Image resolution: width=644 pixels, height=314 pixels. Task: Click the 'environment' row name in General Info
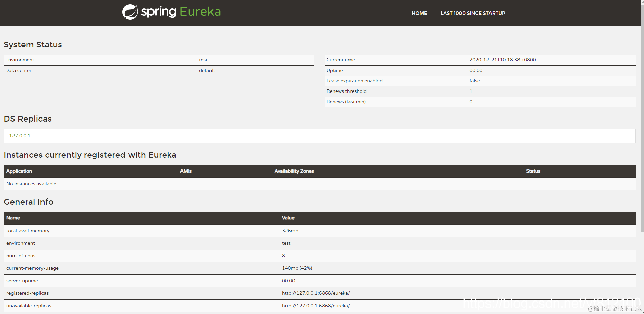(21, 243)
